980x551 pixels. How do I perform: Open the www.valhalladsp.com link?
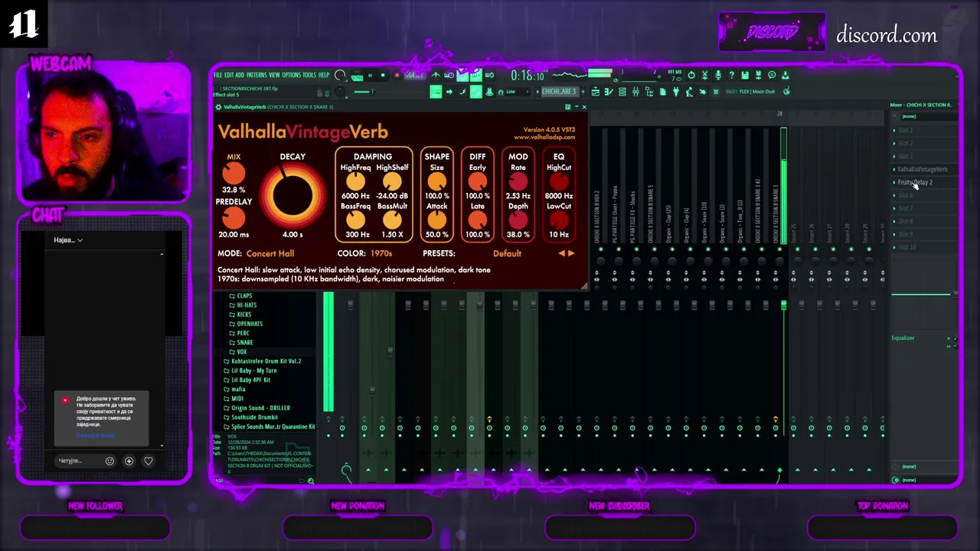[544, 138]
